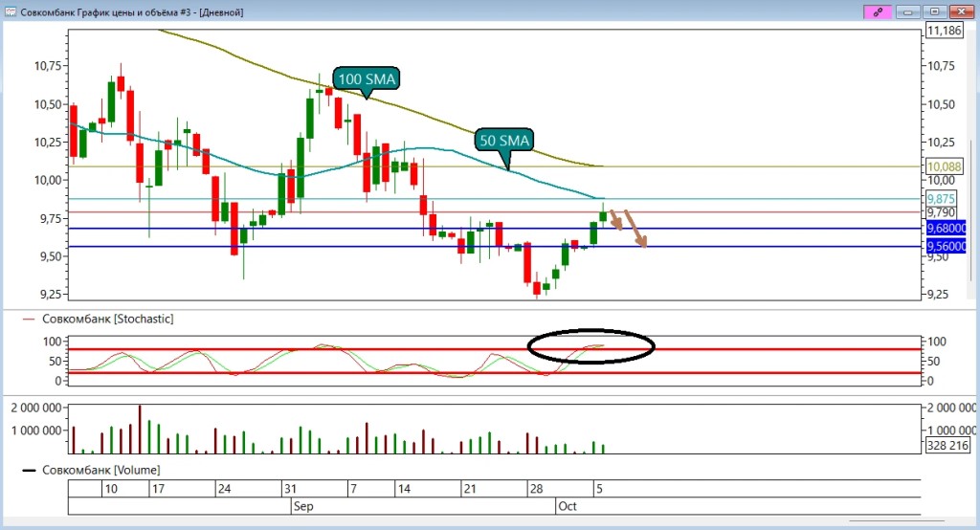Click the 9,68000 blue price level tag
The height and width of the screenshot is (530, 980).
coord(947,228)
